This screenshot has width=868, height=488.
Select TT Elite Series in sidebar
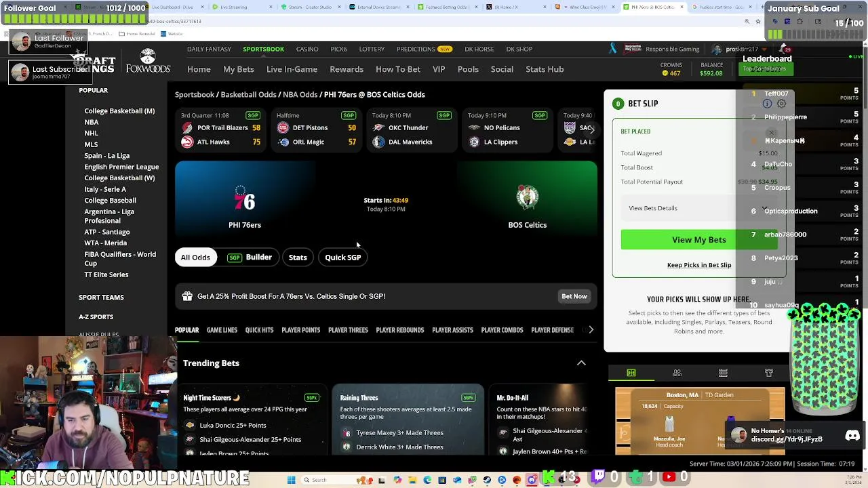point(106,275)
